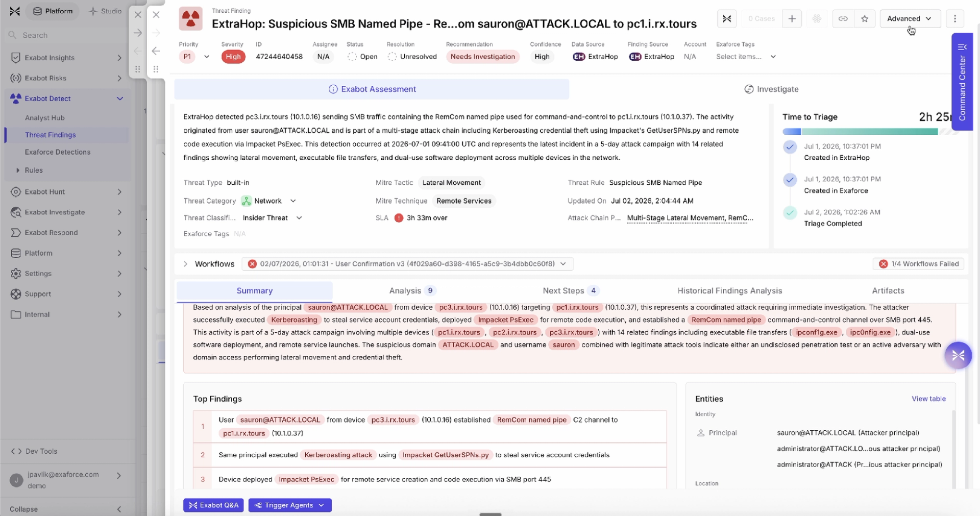The height and width of the screenshot is (516, 980).
Task: Open the Exabot Investigate sidebar section
Action: pos(66,212)
